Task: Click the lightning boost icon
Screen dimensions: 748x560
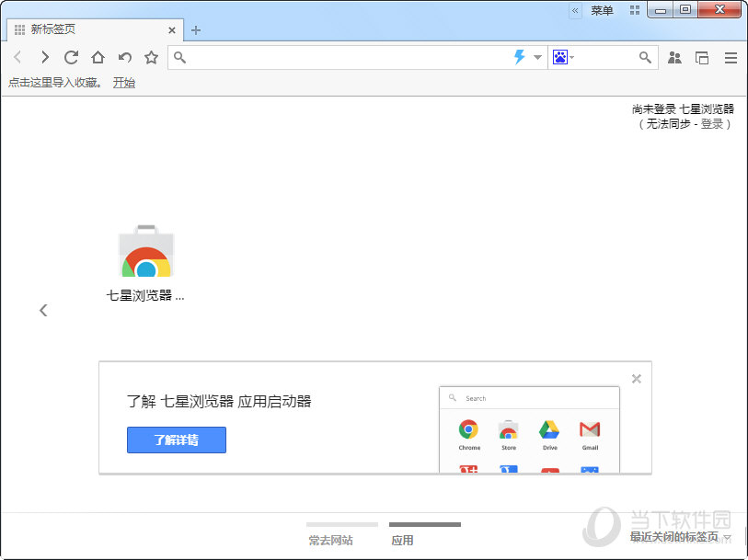Action: click(x=518, y=57)
